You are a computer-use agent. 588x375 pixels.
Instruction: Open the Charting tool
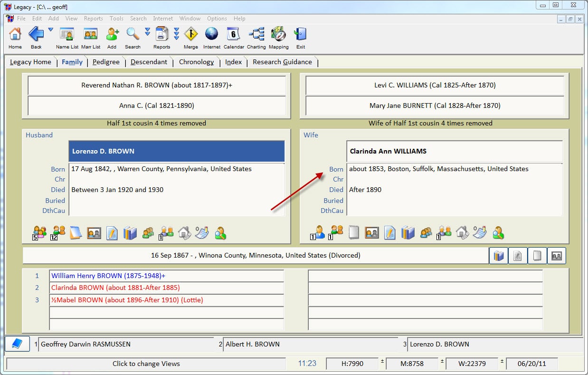256,35
